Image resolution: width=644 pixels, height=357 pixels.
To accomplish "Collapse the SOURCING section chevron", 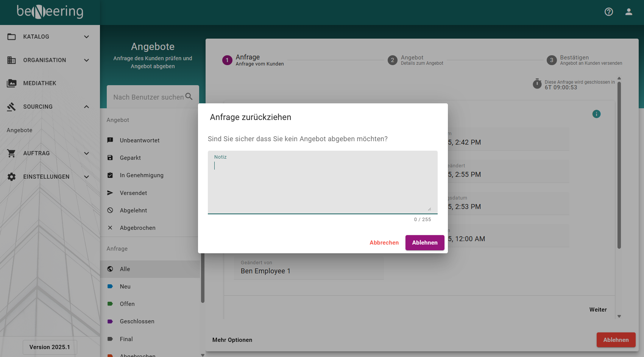I will (x=86, y=107).
